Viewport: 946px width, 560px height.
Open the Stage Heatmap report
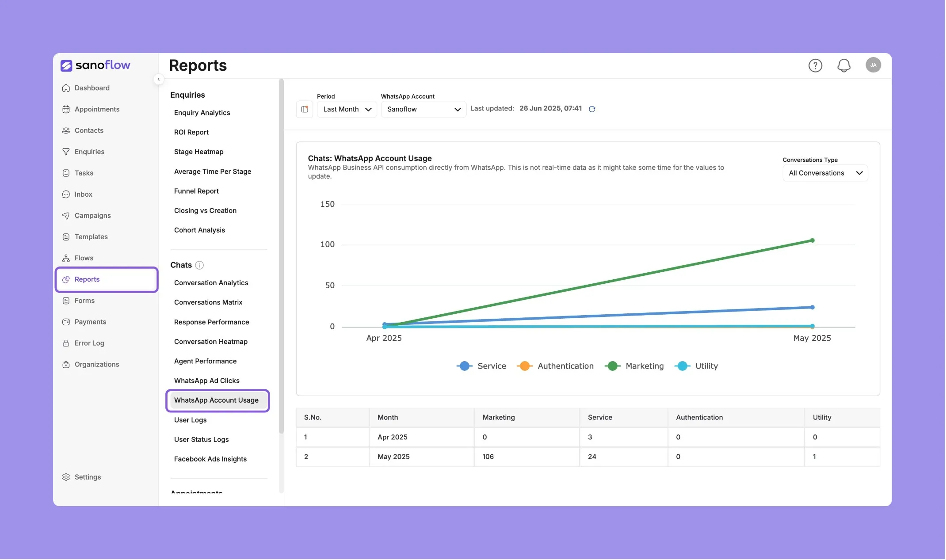pyautogui.click(x=199, y=152)
